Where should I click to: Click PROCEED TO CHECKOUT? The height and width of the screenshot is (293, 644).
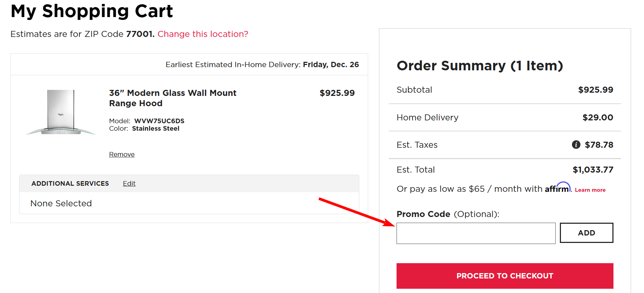tap(504, 276)
